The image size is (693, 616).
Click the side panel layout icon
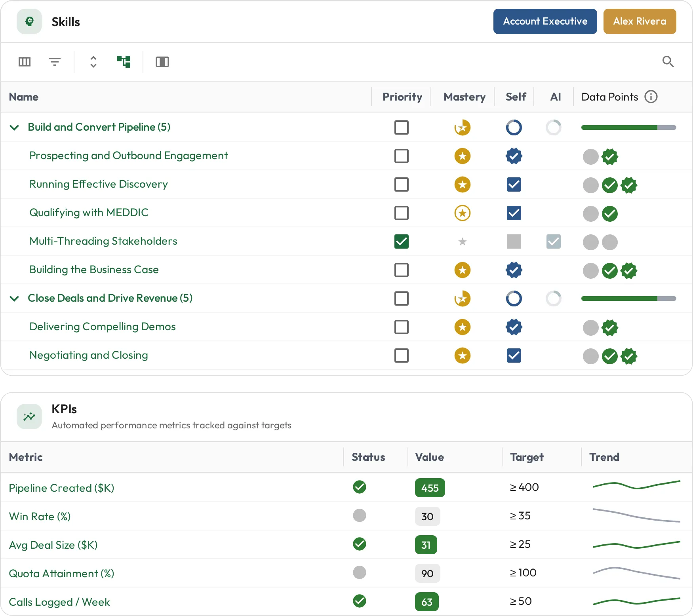coord(162,62)
